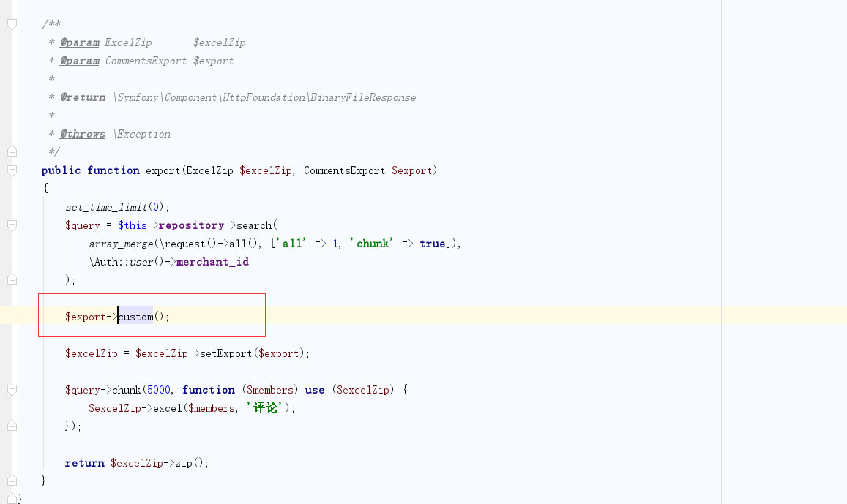The image size is (847, 504).
Task: Click the zip() method call
Action: pos(188,463)
